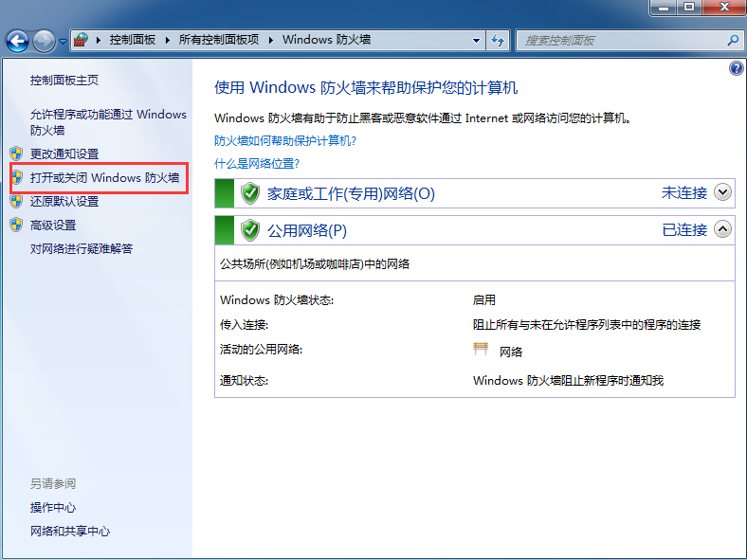
Task: Click the 活动的公用网络: label
Action: point(261,350)
